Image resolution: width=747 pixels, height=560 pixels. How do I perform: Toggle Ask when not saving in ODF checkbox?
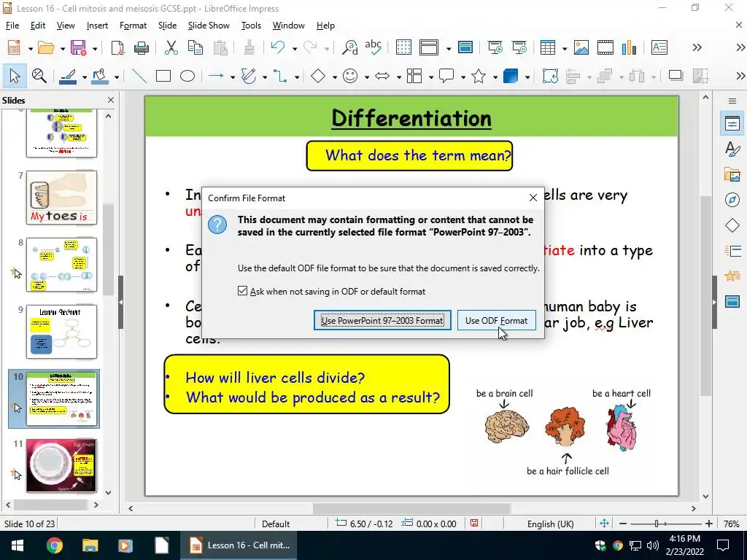[242, 291]
